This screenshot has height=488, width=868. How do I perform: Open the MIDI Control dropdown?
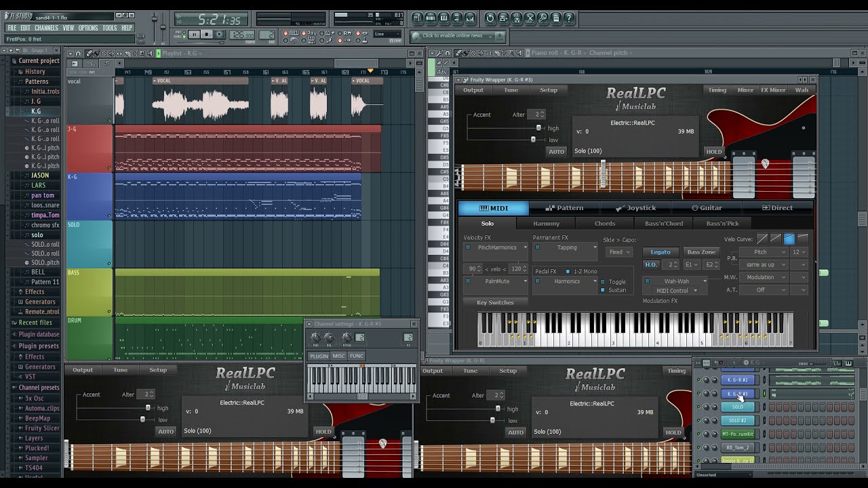(678, 291)
